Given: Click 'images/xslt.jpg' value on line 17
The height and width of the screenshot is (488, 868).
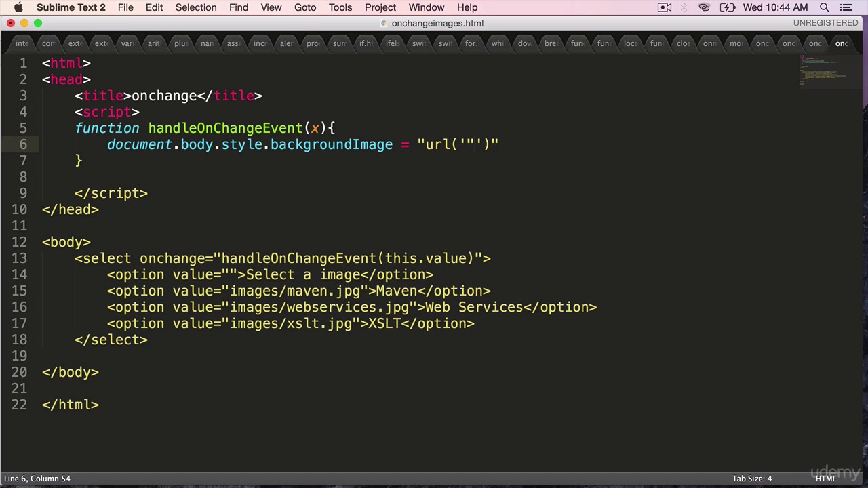Looking at the screenshot, I should tap(290, 323).
